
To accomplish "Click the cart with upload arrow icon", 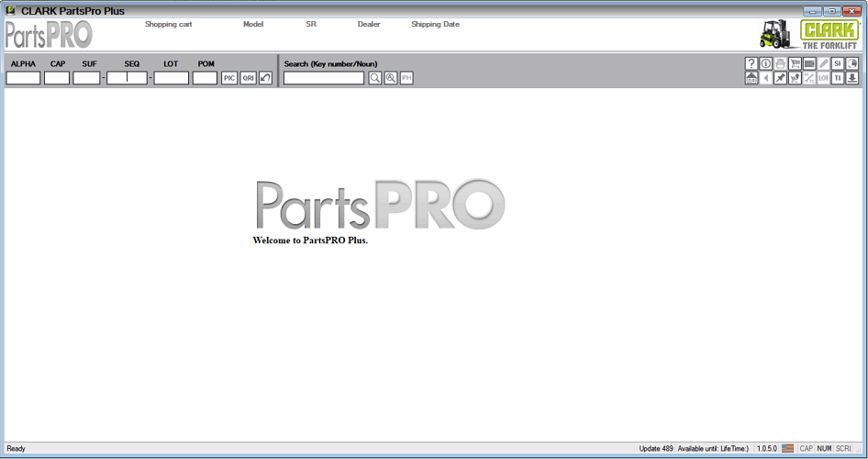I will (x=795, y=78).
